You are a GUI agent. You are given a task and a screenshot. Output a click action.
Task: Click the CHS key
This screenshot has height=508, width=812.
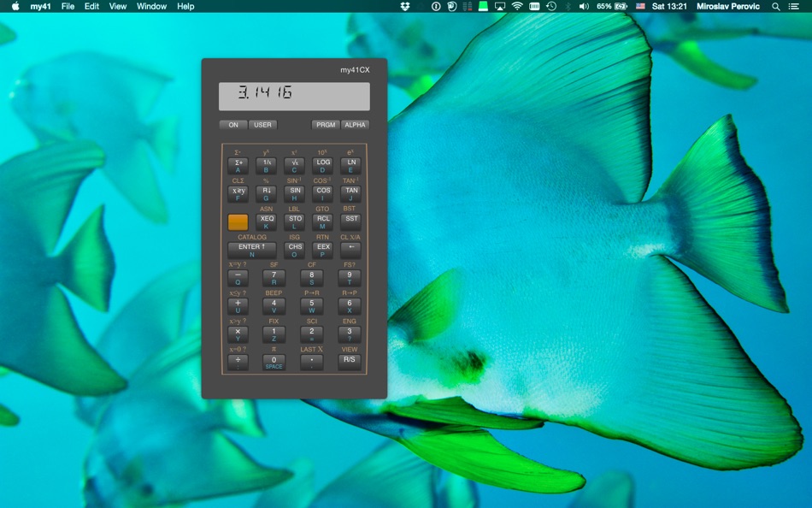(295, 251)
